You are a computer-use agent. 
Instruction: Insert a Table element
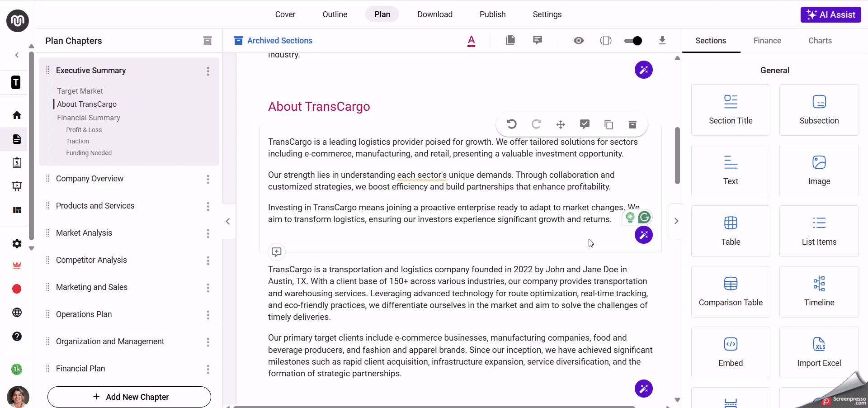[731, 231]
